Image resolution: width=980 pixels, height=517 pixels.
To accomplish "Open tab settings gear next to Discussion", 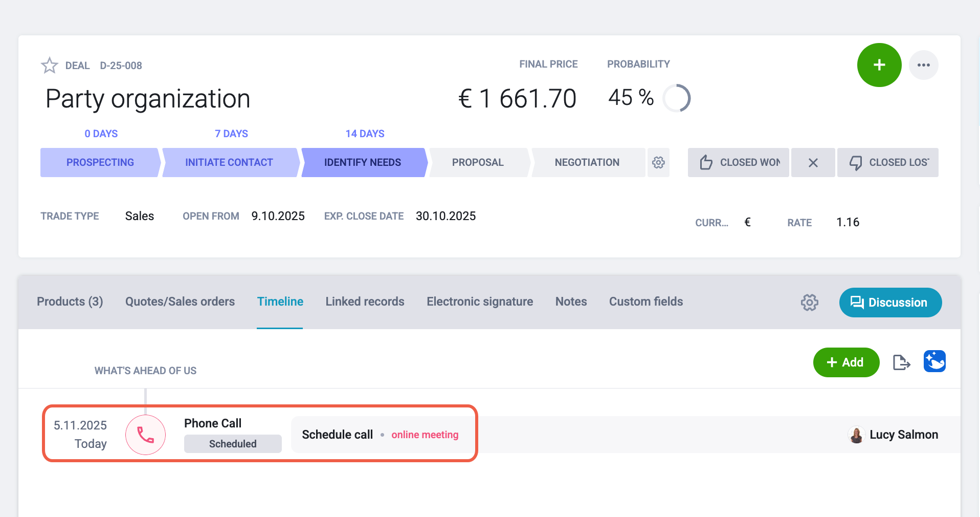I will coord(810,303).
